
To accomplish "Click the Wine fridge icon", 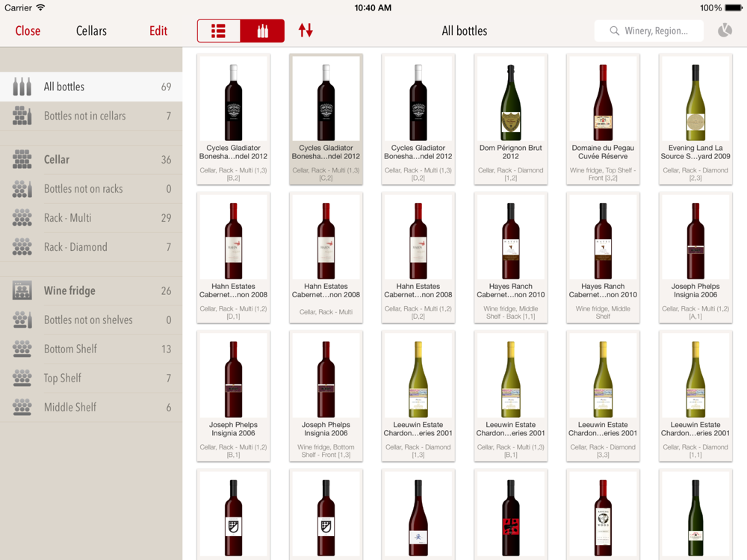I will coord(22,290).
